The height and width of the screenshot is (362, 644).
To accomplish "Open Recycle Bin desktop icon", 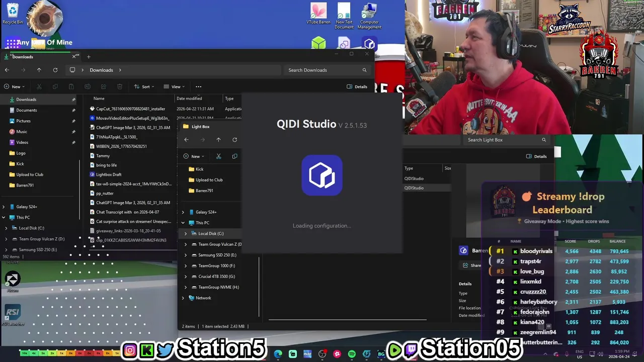I will click(x=13, y=14).
